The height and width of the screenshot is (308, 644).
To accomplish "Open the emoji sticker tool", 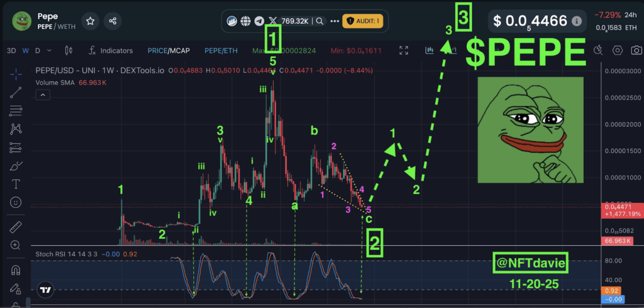I will [16, 202].
